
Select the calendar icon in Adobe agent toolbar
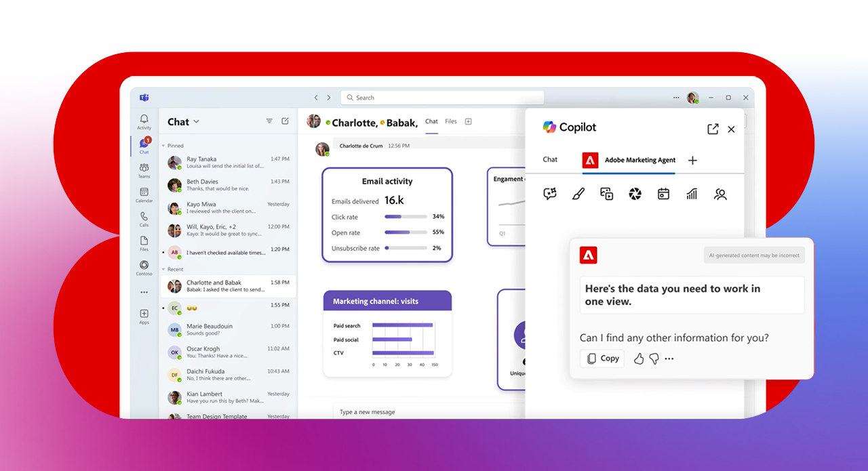tap(663, 194)
